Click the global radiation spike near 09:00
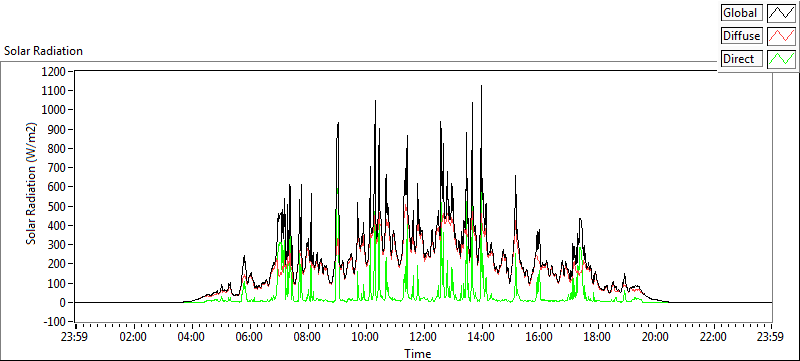The height and width of the screenshot is (361, 800). point(338,123)
